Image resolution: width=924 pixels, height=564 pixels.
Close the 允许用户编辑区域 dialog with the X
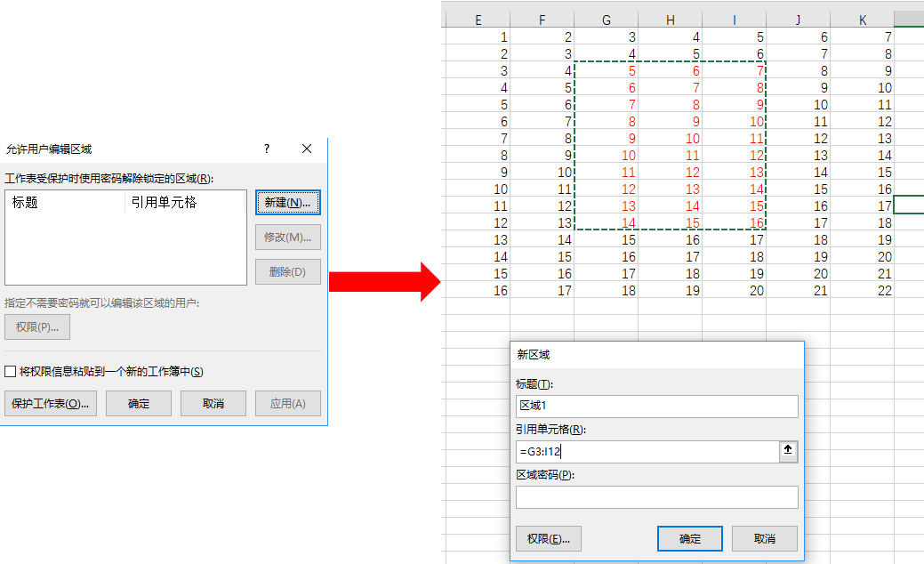[306, 149]
